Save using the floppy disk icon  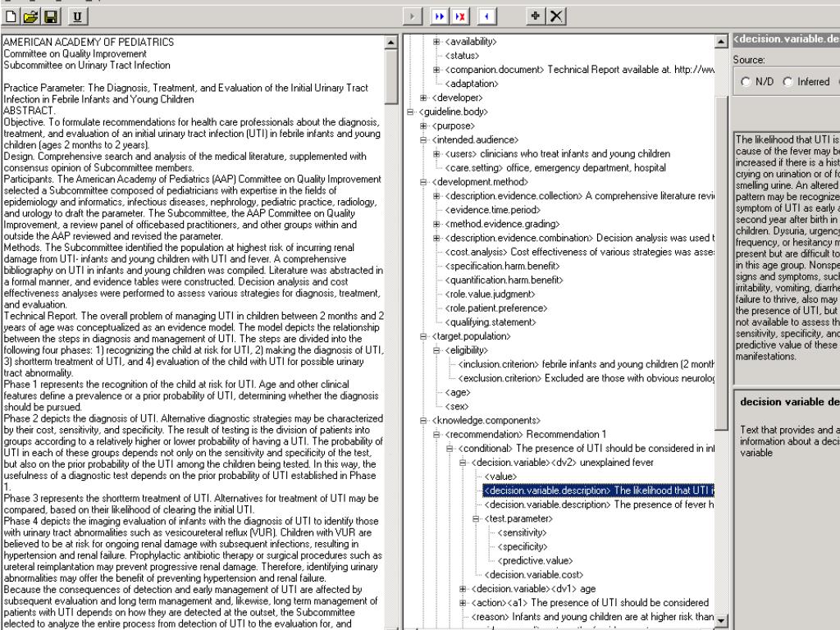point(50,16)
